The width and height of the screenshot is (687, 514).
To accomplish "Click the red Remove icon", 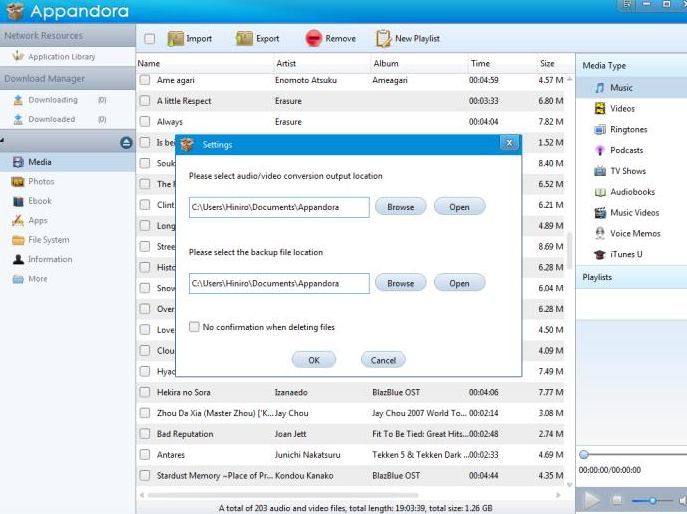I will [314, 39].
